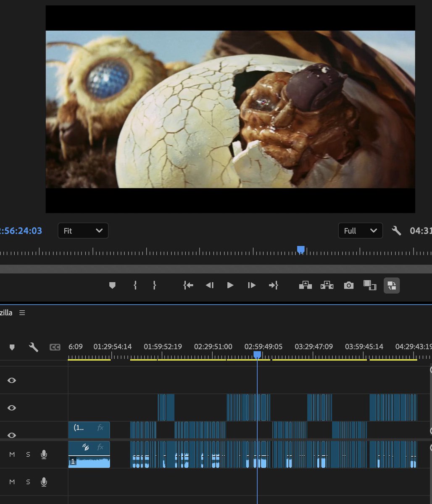Image resolution: width=432 pixels, height=504 pixels.
Task: Step forward one frame
Action: [252, 285]
